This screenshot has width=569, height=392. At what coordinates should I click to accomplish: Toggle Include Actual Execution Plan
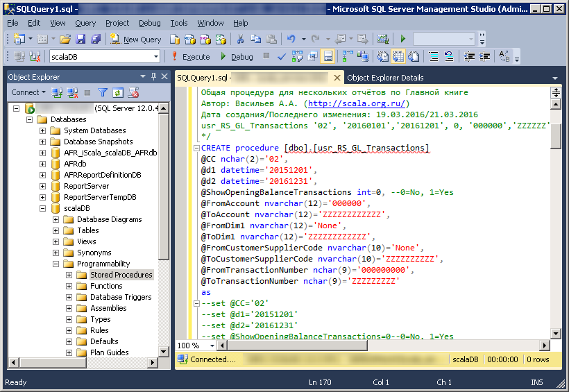[x=347, y=57]
